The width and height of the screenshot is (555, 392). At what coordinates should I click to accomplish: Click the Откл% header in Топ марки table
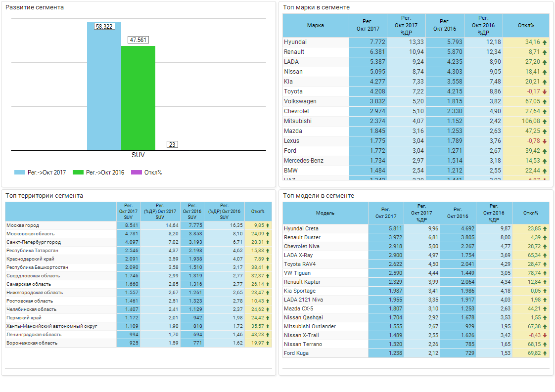(526, 26)
